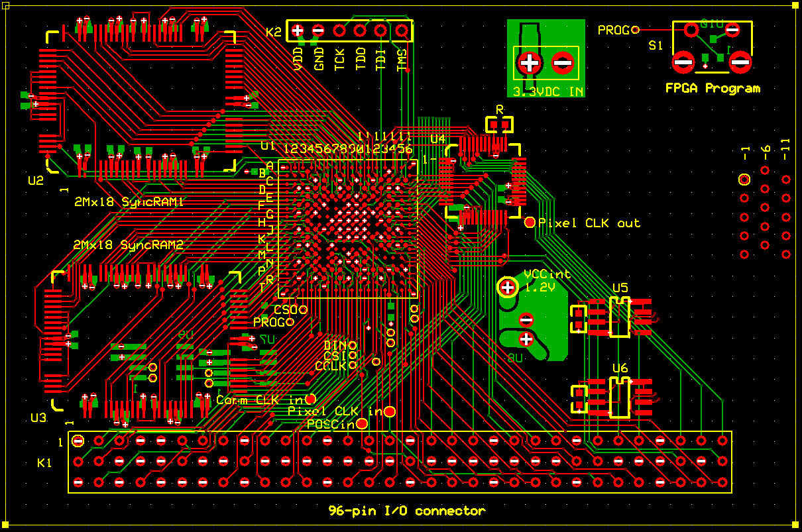Select the plus terminal of 3.3VDC IN
Screen dimensions: 802x532
(530, 63)
